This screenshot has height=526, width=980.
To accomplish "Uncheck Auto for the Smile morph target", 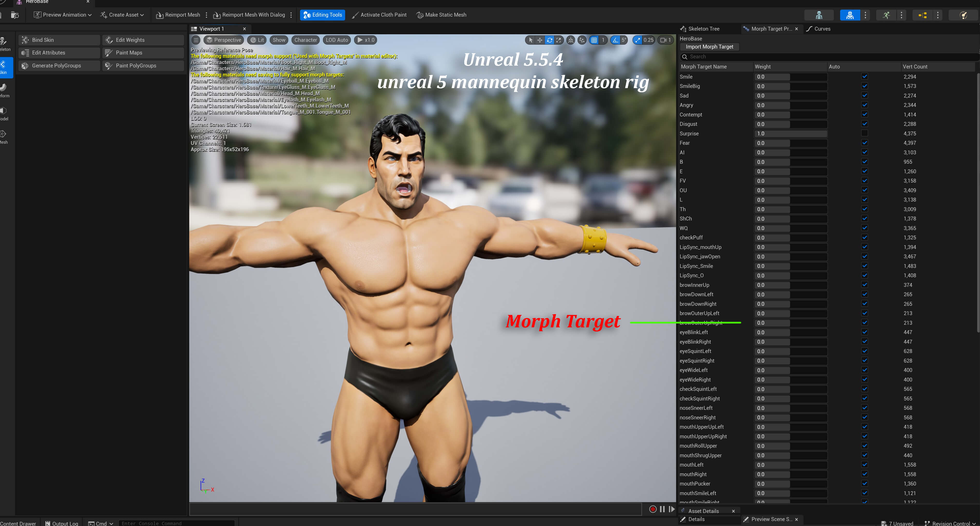I will click(x=864, y=76).
